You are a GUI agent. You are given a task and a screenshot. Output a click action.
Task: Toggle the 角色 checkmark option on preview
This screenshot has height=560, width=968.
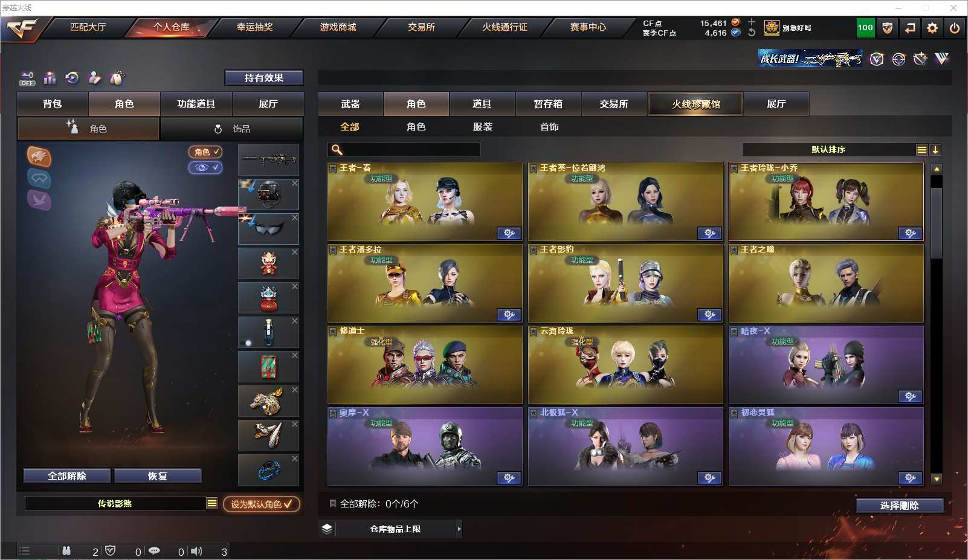pyautogui.click(x=205, y=152)
